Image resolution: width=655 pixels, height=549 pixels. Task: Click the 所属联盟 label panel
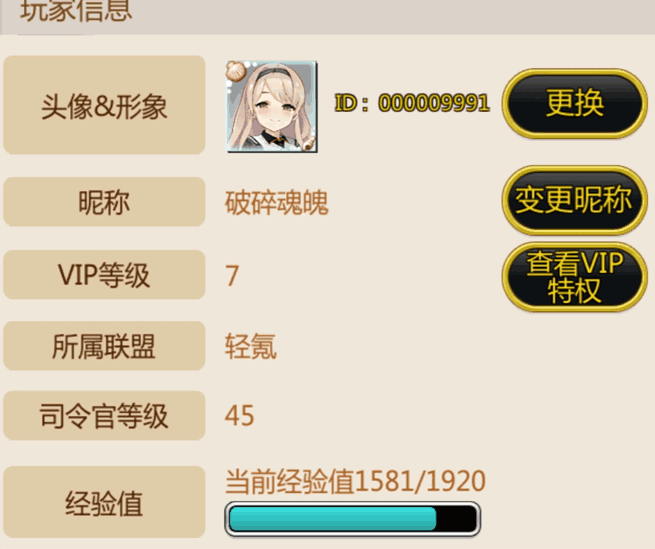coord(104,346)
